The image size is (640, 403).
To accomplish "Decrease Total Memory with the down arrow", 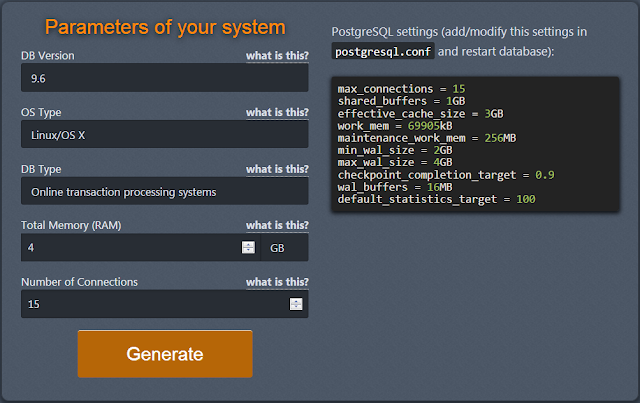I will [x=248, y=251].
